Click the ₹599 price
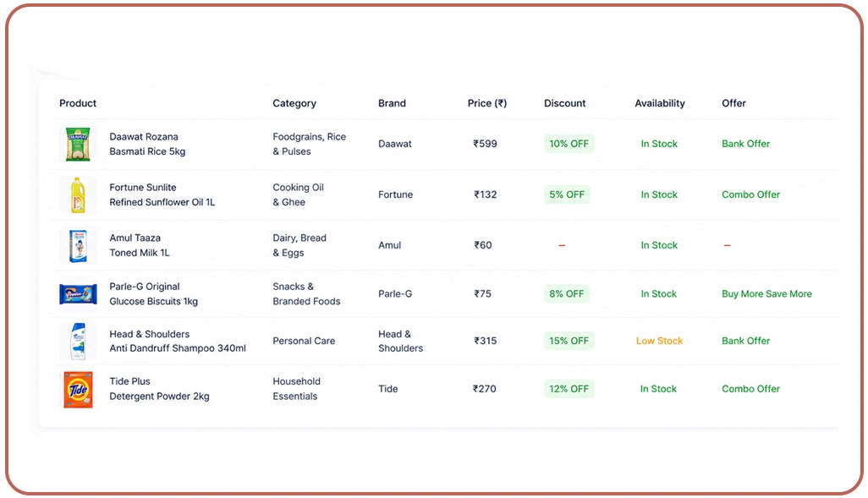Screen dimensions: 868x498 click(485, 144)
